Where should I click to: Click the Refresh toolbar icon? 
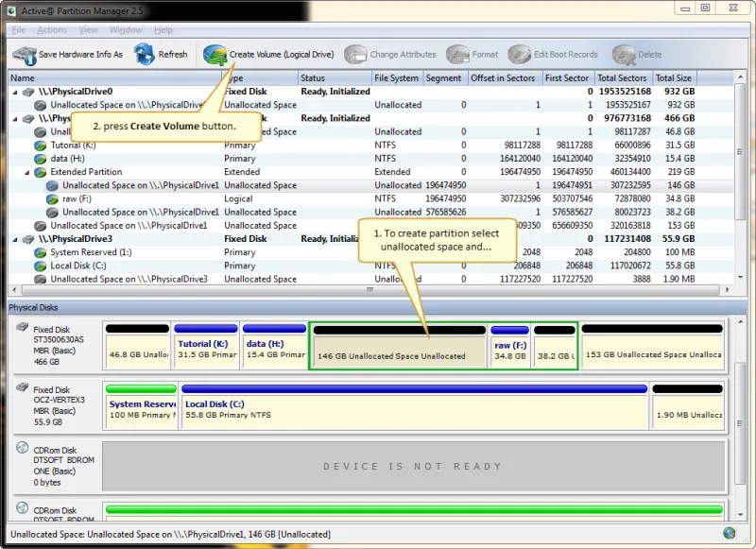[x=145, y=55]
